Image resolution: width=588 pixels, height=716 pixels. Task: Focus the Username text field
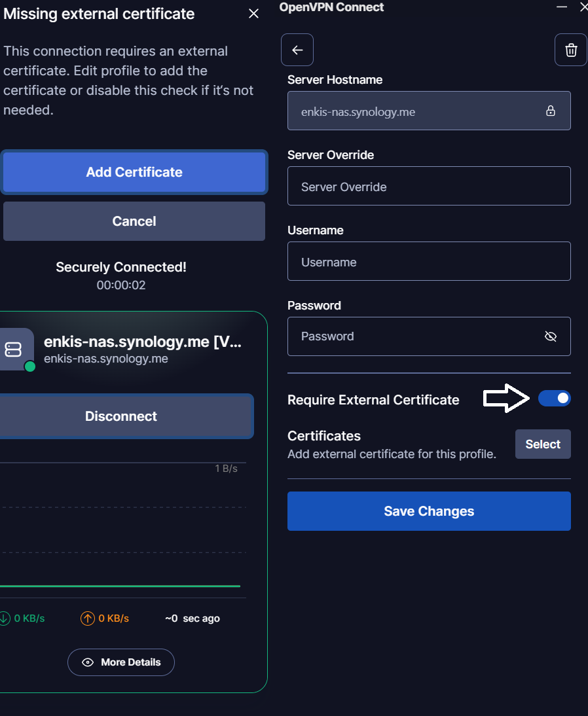pos(429,262)
